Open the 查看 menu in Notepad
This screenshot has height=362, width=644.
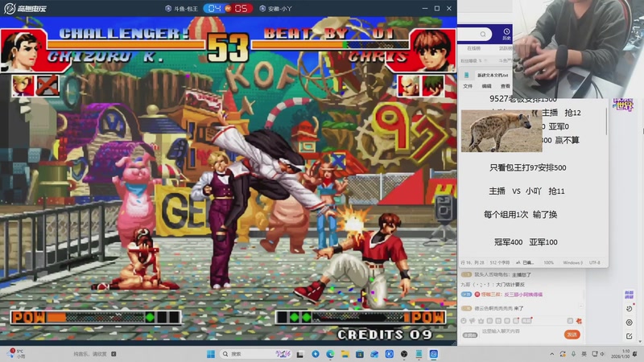(506, 86)
